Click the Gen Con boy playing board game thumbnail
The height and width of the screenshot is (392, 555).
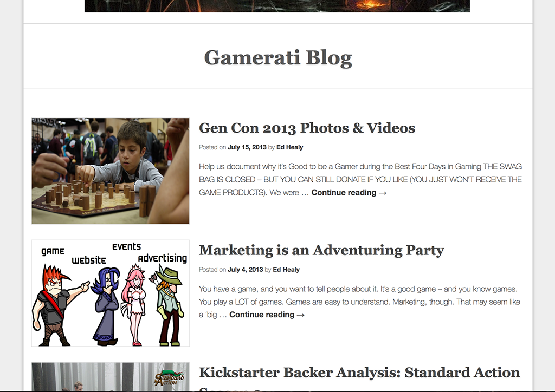tap(111, 171)
